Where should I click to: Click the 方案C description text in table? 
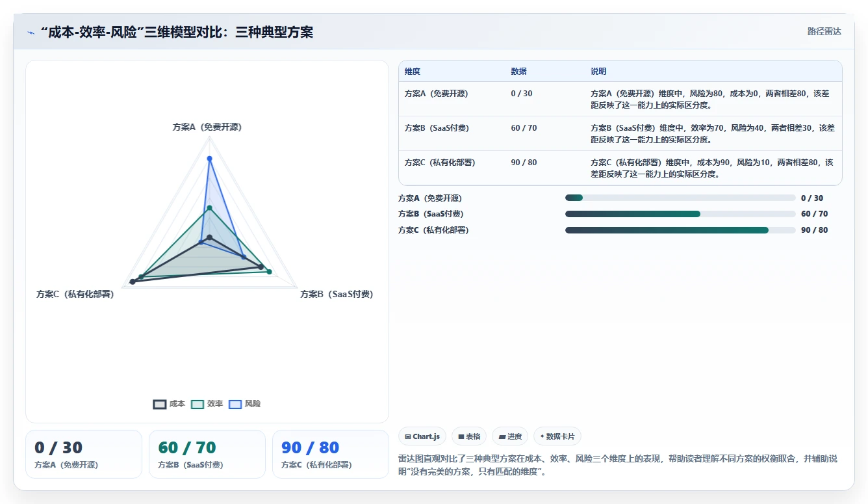tap(711, 168)
